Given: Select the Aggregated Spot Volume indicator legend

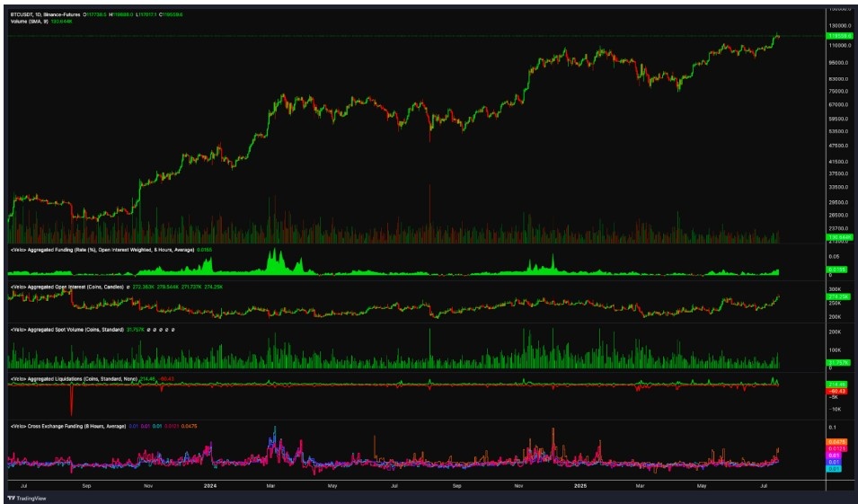Looking at the screenshot, I should [66, 330].
